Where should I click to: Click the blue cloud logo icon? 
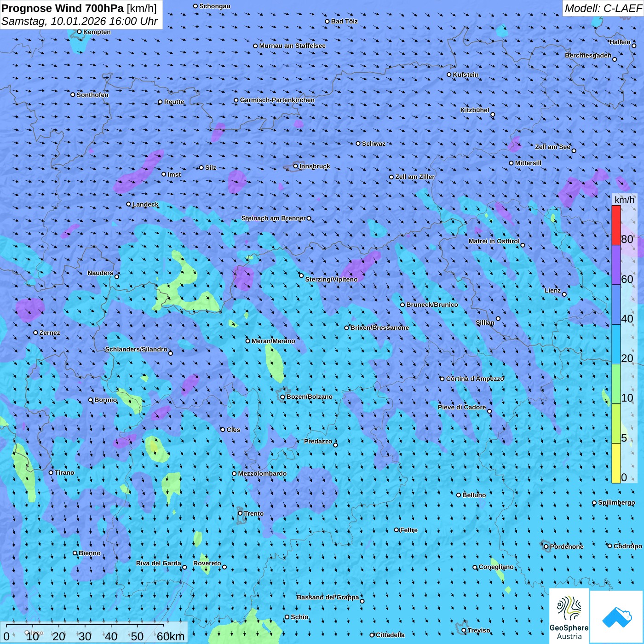point(617,617)
